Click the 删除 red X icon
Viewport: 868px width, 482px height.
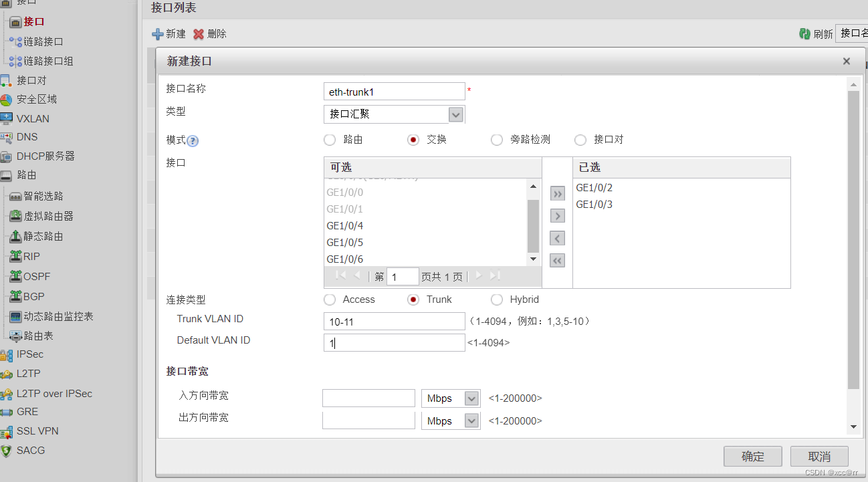pos(199,34)
